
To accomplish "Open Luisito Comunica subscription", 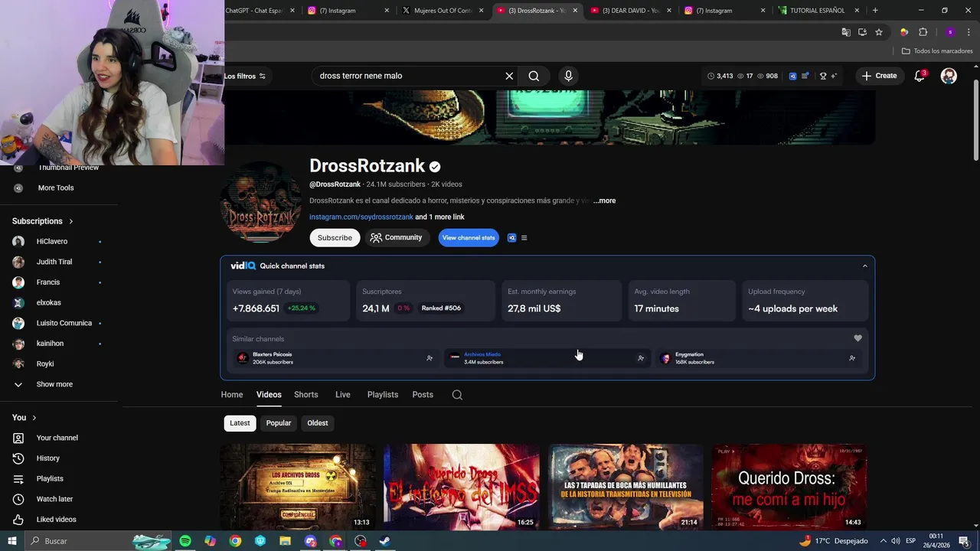I will click(64, 323).
